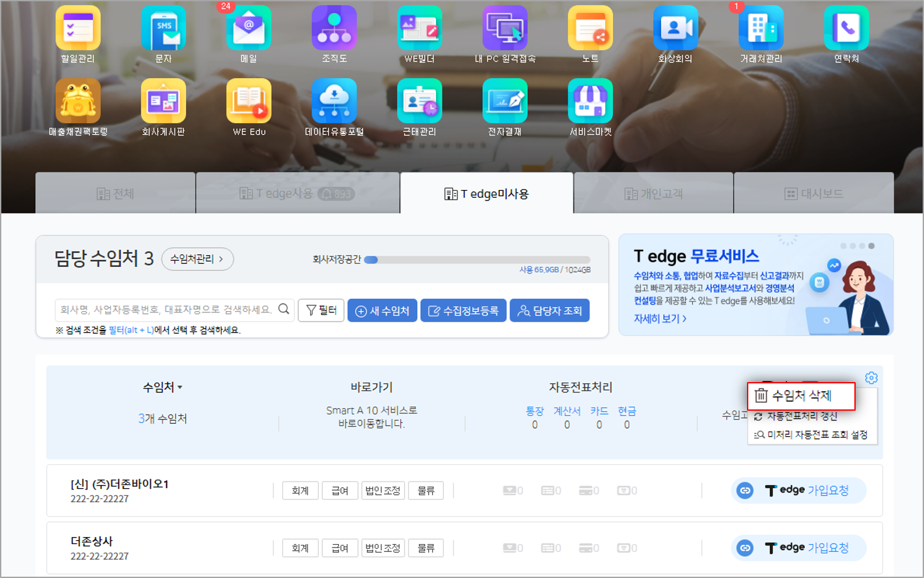Open the 거래처관리 client management icon

point(761,28)
